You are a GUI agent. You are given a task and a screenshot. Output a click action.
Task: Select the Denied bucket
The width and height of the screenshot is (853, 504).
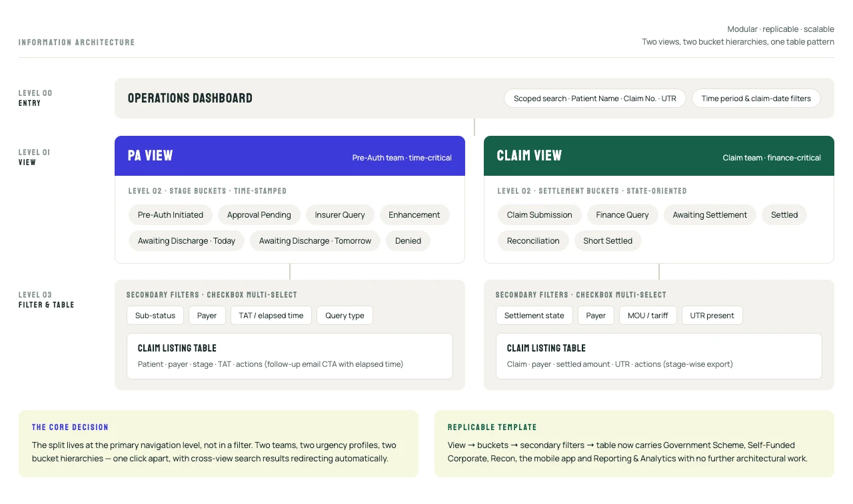(408, 241)
